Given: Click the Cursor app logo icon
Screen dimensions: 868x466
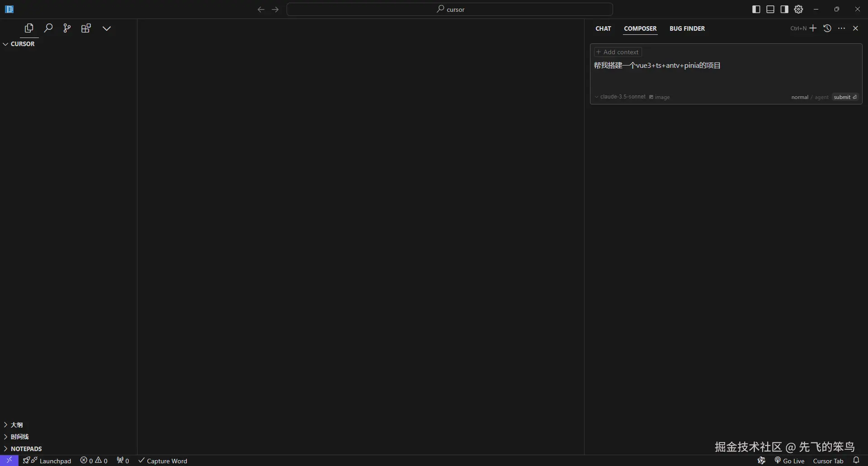Looking at the screenshot, I should [x=9, y=9].
